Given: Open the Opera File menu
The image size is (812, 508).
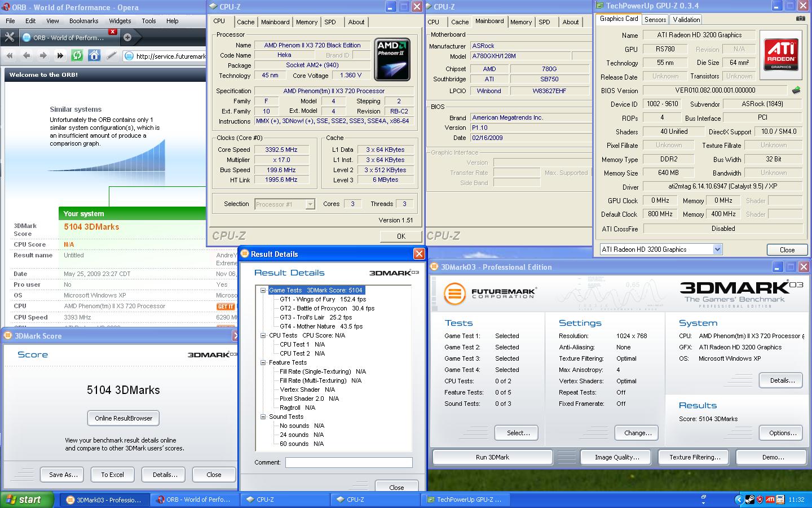Looking at the screenshot, I should (x=10, y=21).
